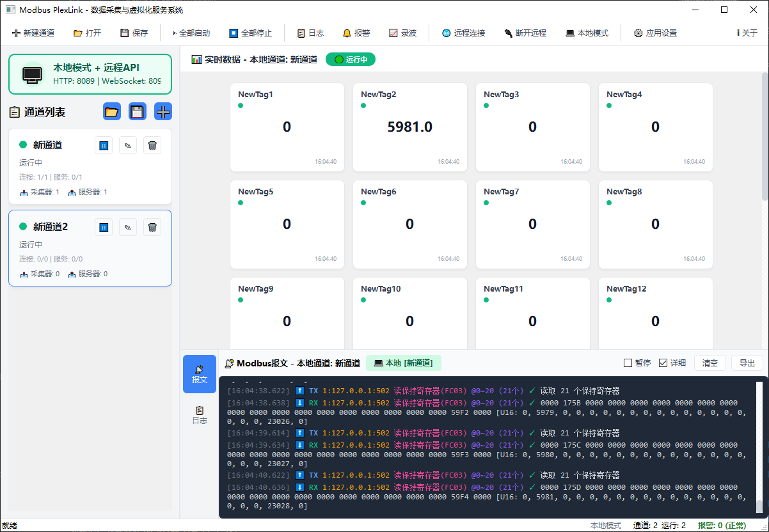The width and height of the screenshot is (769, 532).
Task: Click the monitor icon in 本地模式 + 远程API card
Action: [32, 74]
